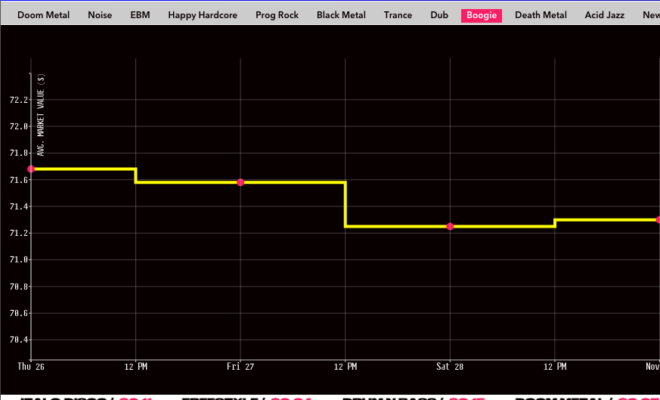The height and width of the screenshot is (400, 660).
Task: Click the 72.2 y-axis value
Action: tap(19, 100)
